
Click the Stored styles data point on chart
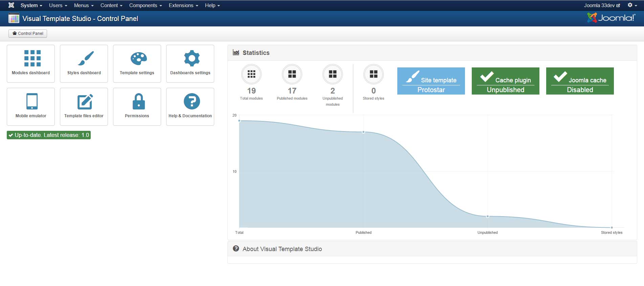612,227
